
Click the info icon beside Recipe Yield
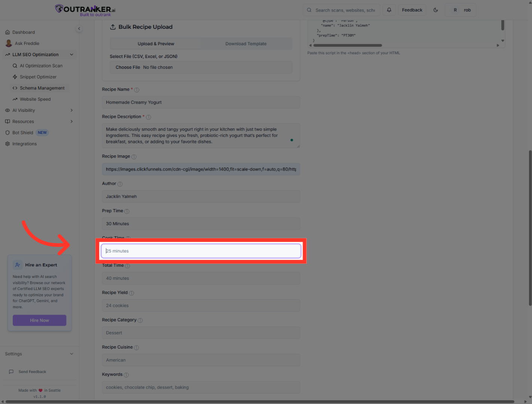point(132,293)
